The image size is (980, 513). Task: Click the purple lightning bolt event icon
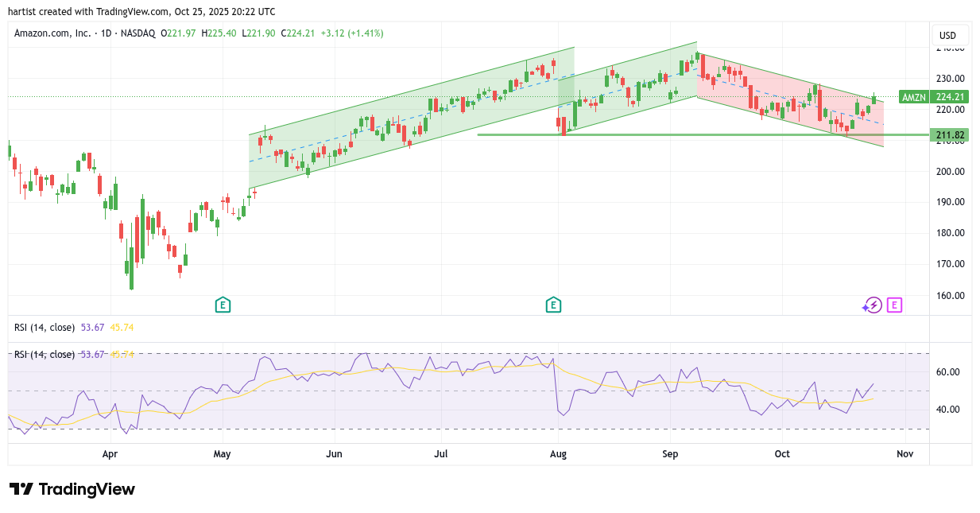tap(873, 305)
